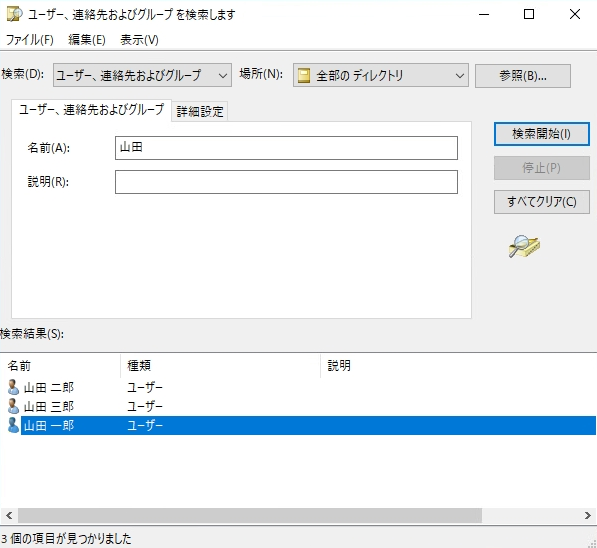Click the magnifier directory search icon
Viewport: 597px width, 548px height.
[x=524, y=246]
